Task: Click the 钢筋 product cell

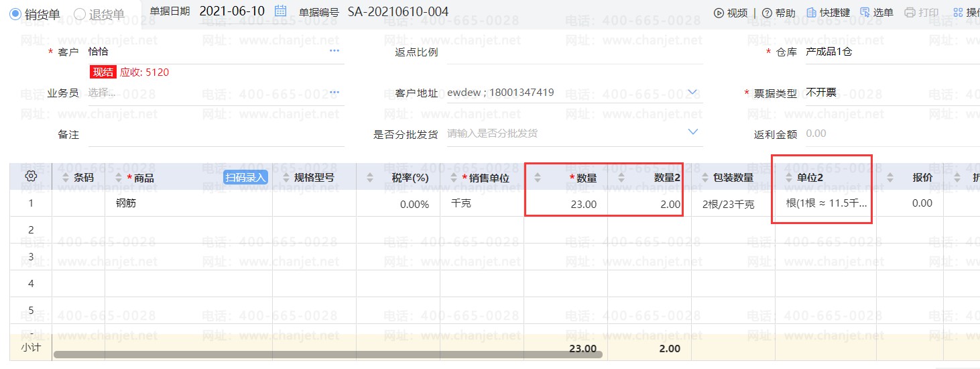Action: (x=188, y=203)
